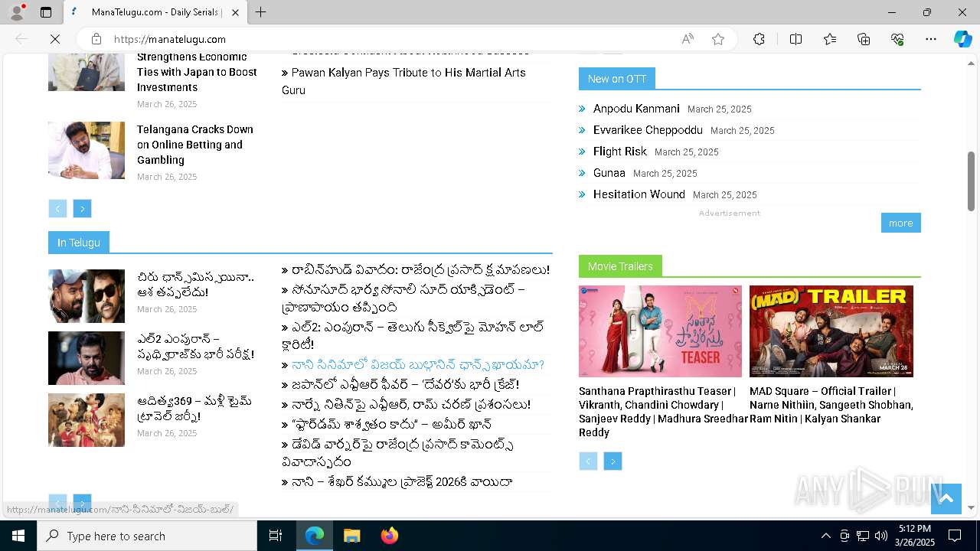Open ఎల్2 ఎంపురాన్ పృథ్విరాజ్ headline
This screenshot has height=551, width=980.
tap(195, 347)
